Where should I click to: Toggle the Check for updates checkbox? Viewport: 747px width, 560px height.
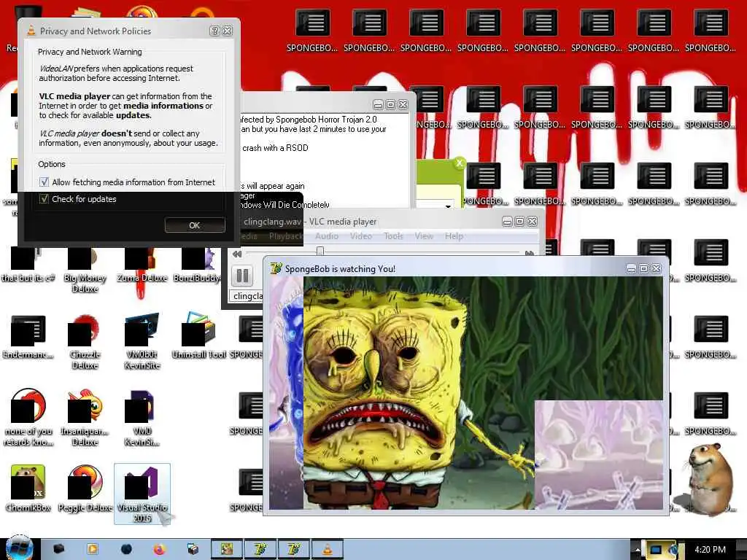coord(44,198)
